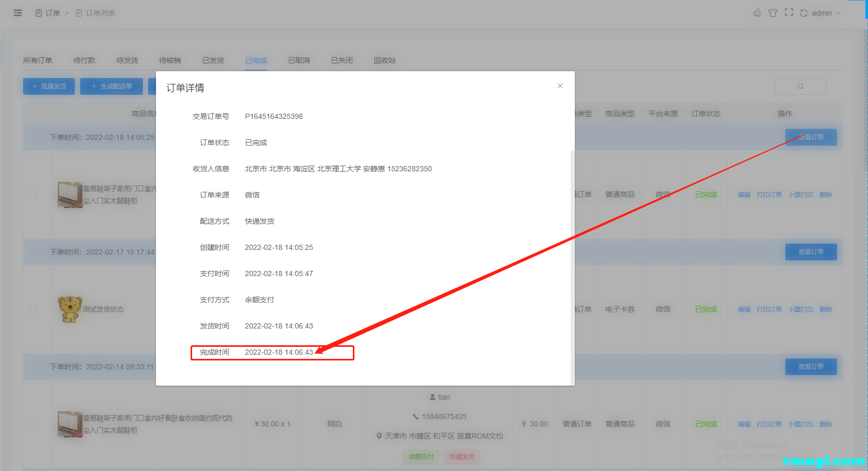Screen dimensions: 868x471
Task: Select the 已完成 tab
Action: point(256,60)
